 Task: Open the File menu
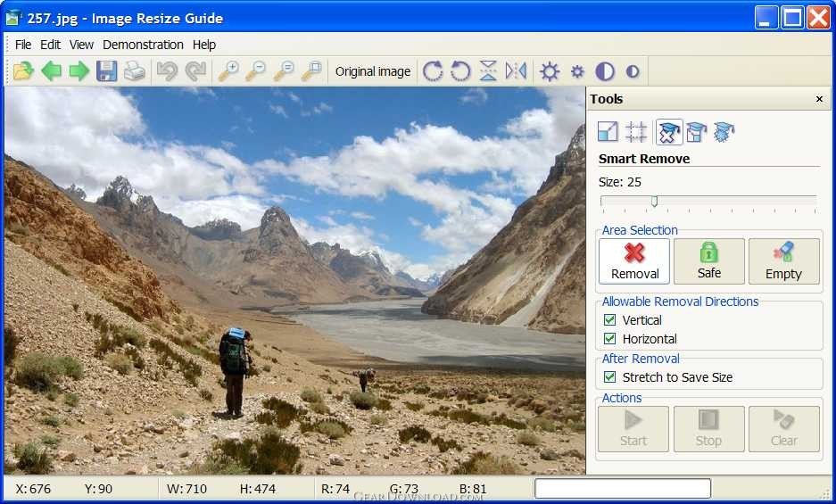tap(23, 45)
